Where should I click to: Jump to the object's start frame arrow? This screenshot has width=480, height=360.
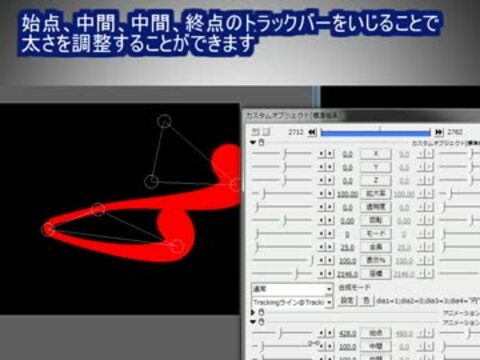pos(312,132)
